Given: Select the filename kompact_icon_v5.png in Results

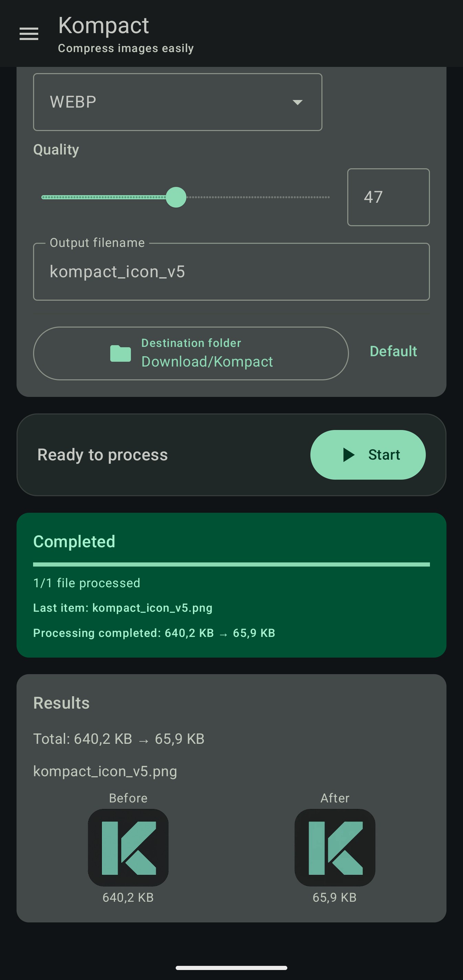Looking at the screenshot, I should pyautogui.click(x=106, y=771).
